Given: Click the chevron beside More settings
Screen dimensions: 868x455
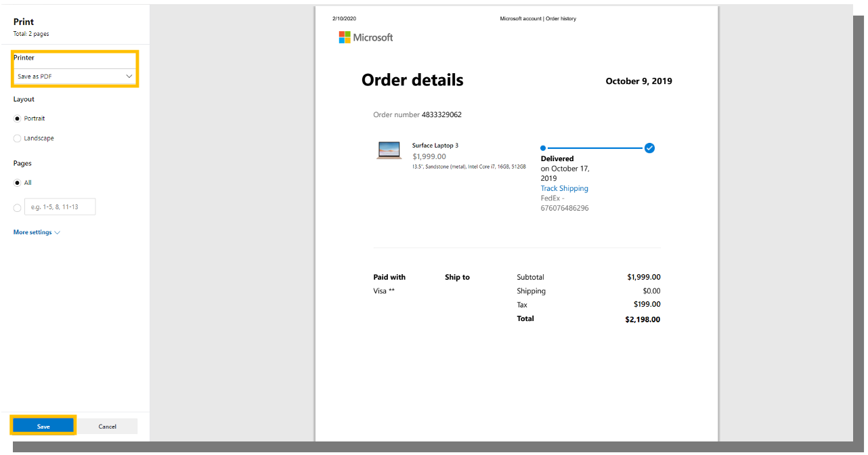Looking at the screenshot, I should (x=58, y=233).
